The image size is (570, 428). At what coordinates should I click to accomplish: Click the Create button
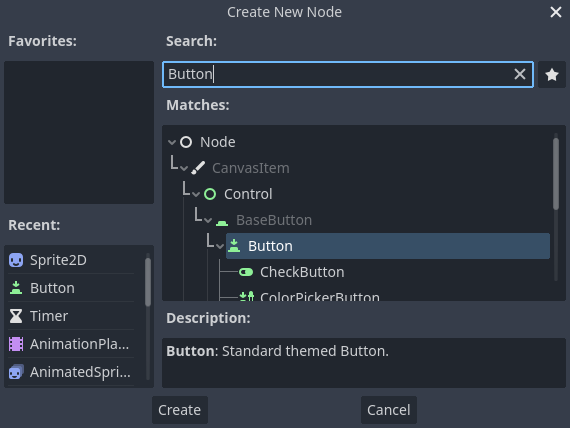tap(180, 410)
